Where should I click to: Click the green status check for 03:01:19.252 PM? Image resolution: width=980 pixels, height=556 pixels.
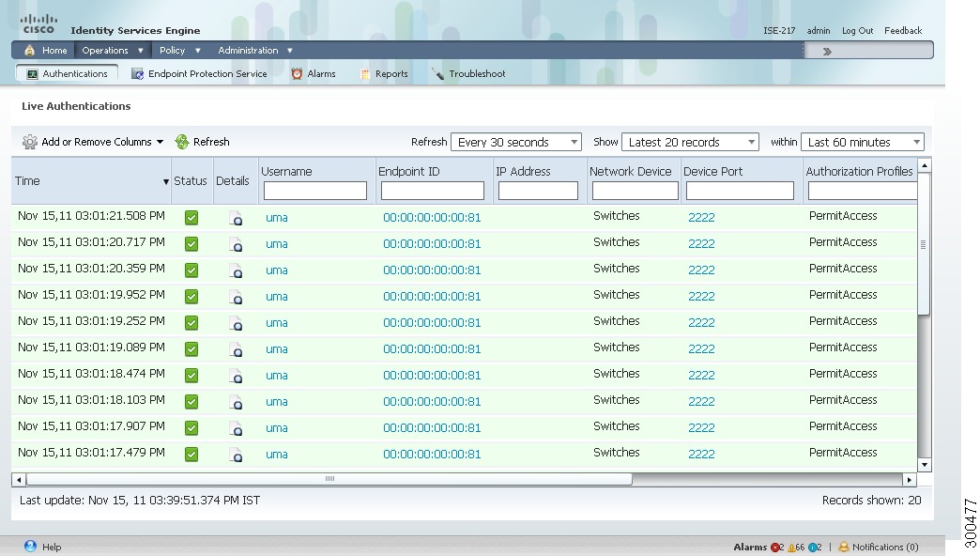[x=191, y=323]
